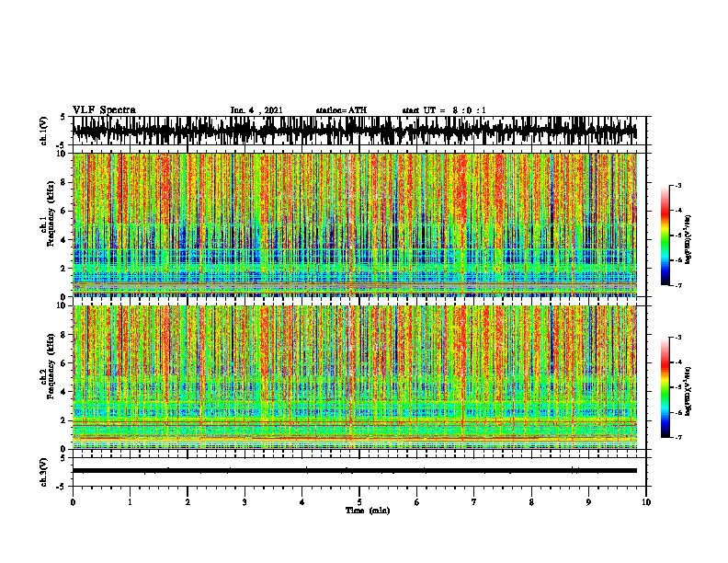Click inside the ch.1 frequency spectrogram panel
Viewport: 728px width, 563px height.
coord(355,224)
